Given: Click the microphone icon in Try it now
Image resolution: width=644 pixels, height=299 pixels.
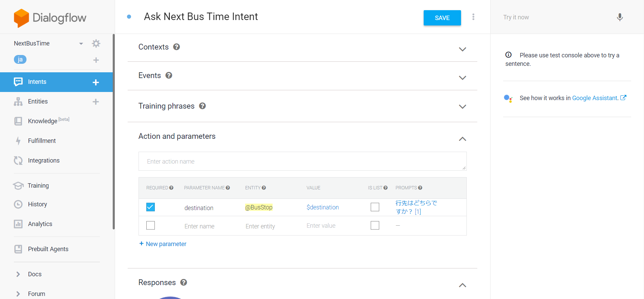Looking at the screenshot, I should coord(620,17).
